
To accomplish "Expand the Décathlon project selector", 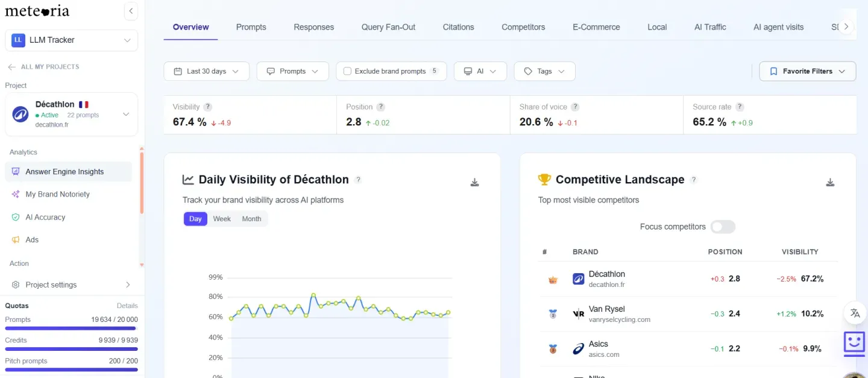I will point(71,114).
